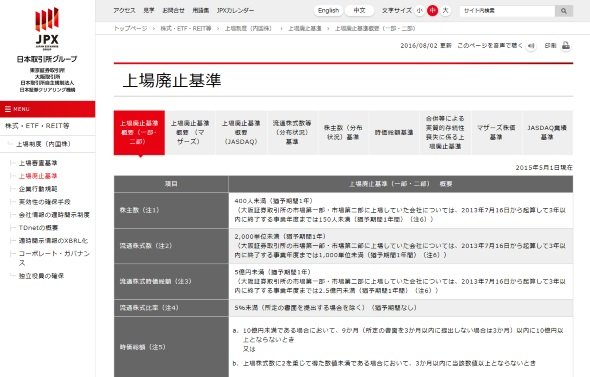Select tab 時価総額基準
This screenshot has height=377, width=590.
click(x=394, y=132)
